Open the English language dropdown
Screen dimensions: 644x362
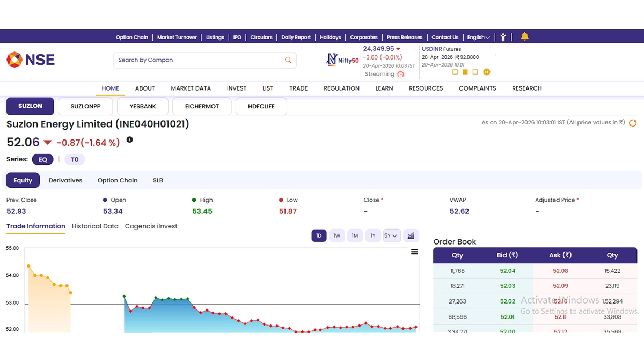pyautogui.click(x=478, y=37)
